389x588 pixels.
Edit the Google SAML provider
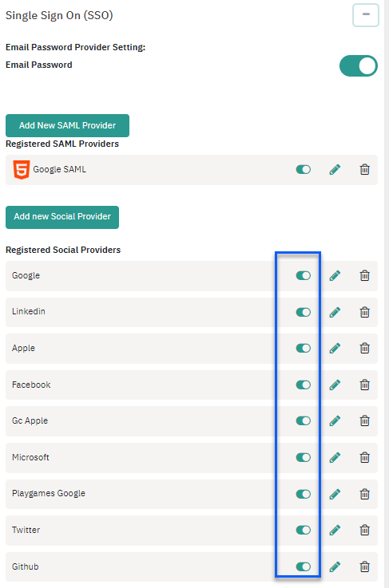click(x=335, y=169)
